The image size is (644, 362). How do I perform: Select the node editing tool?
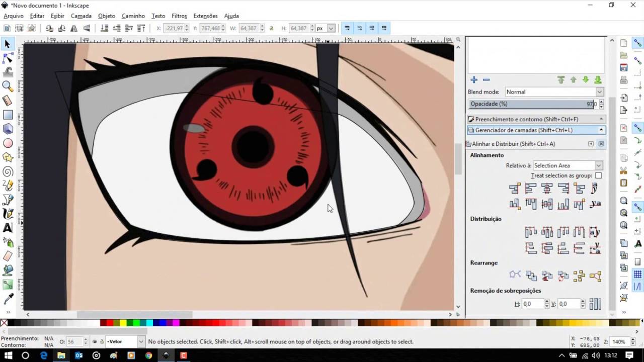pos(7,58)
